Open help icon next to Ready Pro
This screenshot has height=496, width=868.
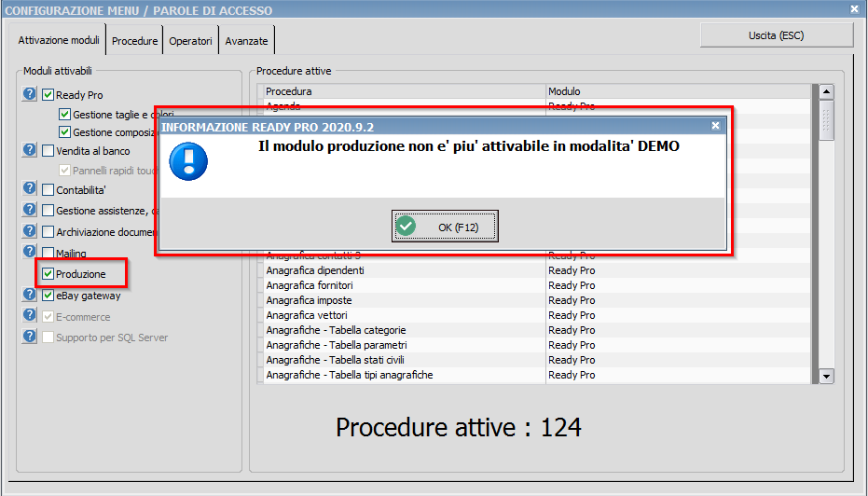point(29,93)
